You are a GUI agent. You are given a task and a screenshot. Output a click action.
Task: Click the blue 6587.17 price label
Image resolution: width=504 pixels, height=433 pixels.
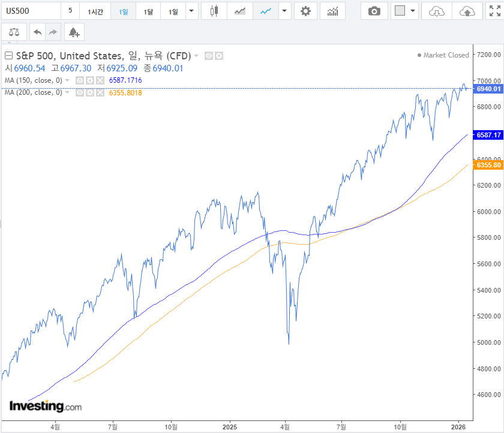click(x=488, y=135)
